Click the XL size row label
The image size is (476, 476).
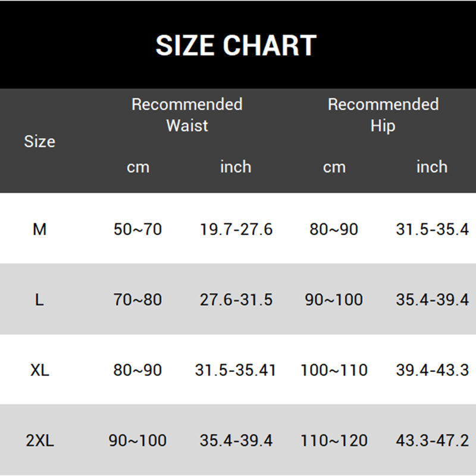click(x=39, y=370)
